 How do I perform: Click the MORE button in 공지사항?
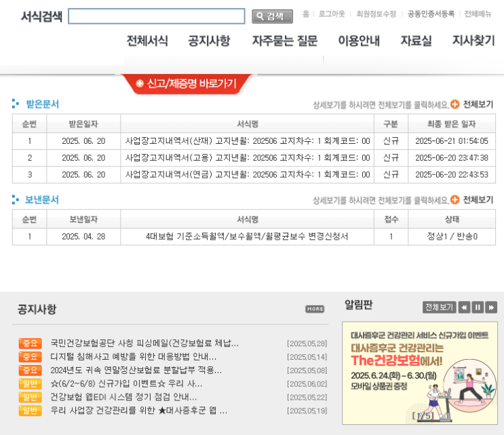pos(315,309)
